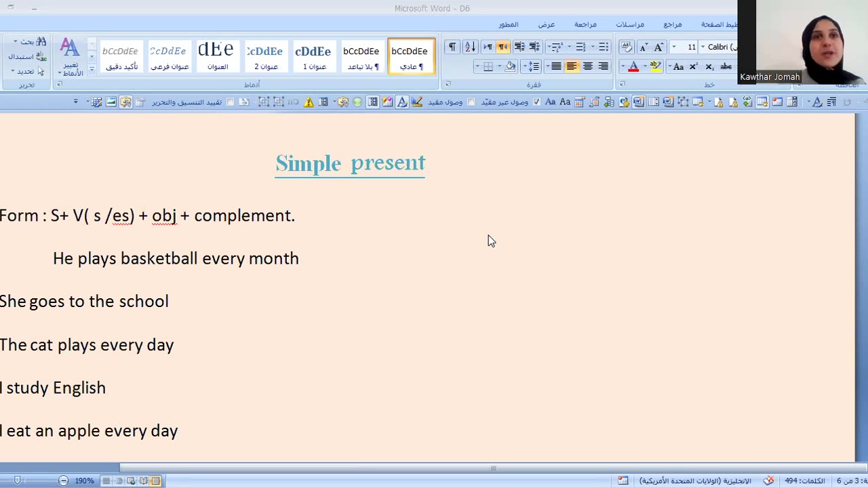
Task: Click the clear formatting icon
Action: tap(627, 47)
